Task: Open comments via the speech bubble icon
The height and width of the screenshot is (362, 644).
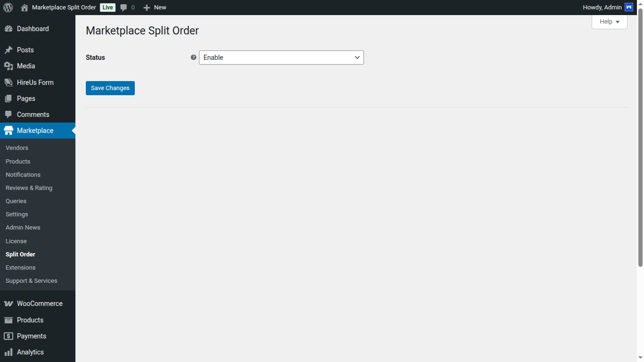Action: coord(123,7)
